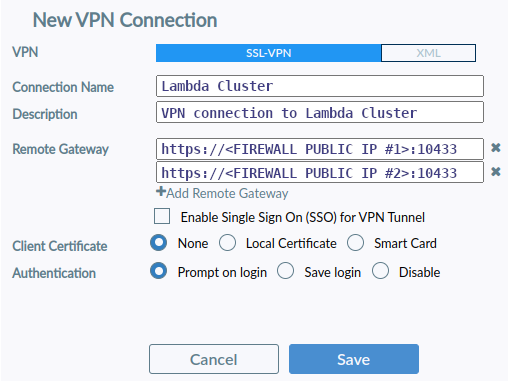Click Add Remote Gateway link
508x382 pixels.
click(227, 193)
